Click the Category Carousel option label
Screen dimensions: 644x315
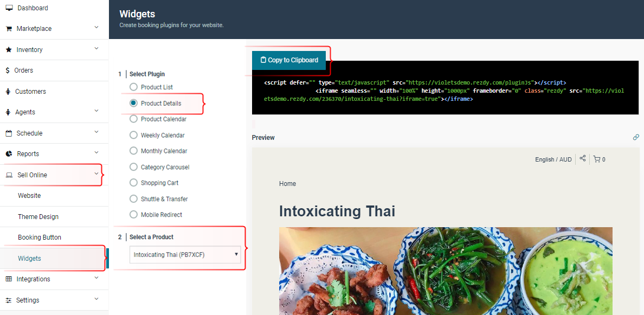[x=165, y=167]
